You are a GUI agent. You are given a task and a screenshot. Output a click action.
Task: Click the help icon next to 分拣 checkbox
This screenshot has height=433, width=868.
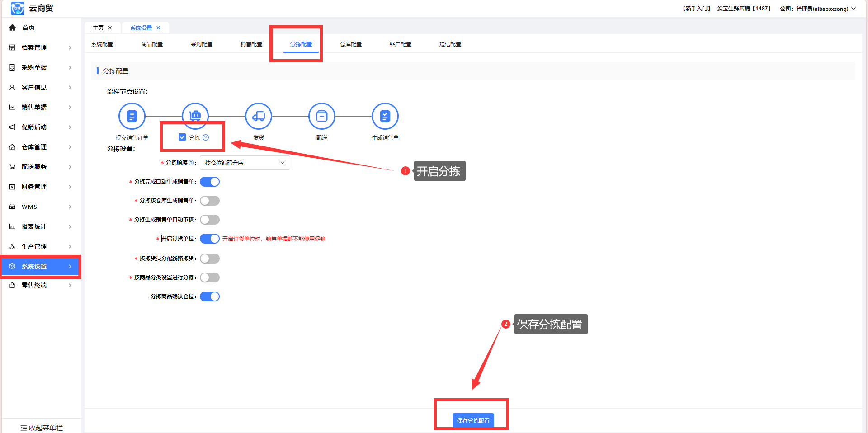coord(206,137)
